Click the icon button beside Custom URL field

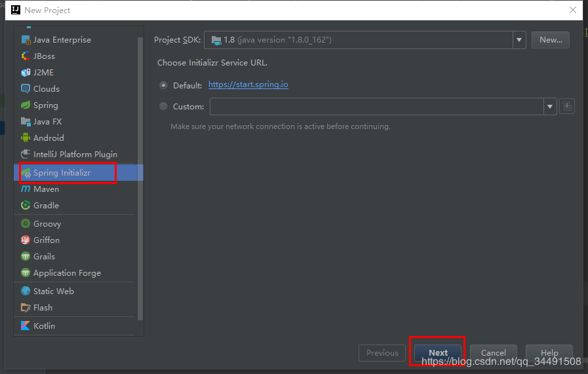(567, 106)
